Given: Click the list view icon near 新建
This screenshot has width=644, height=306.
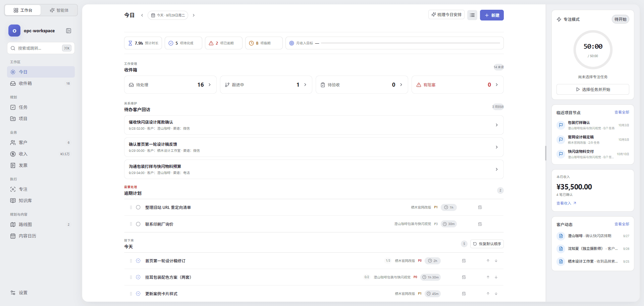Looking at the screenshot, I should coord(472,15).
